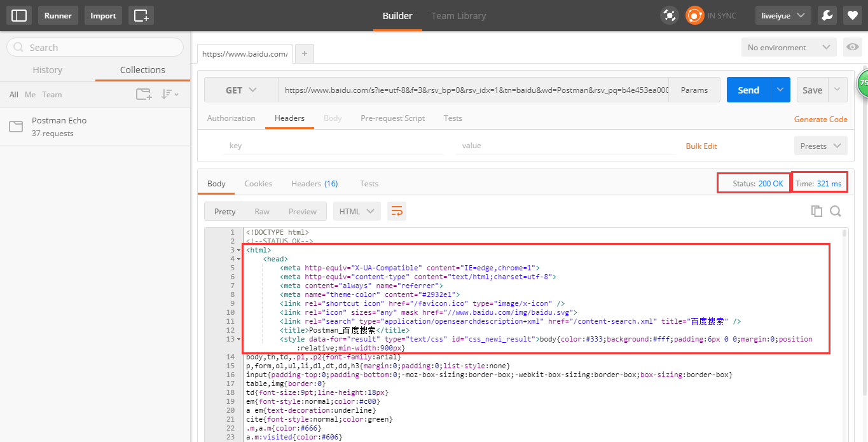Select the https://www.baidu.com request tab
The width and height of the screenshot is (868, 442).
245,54
